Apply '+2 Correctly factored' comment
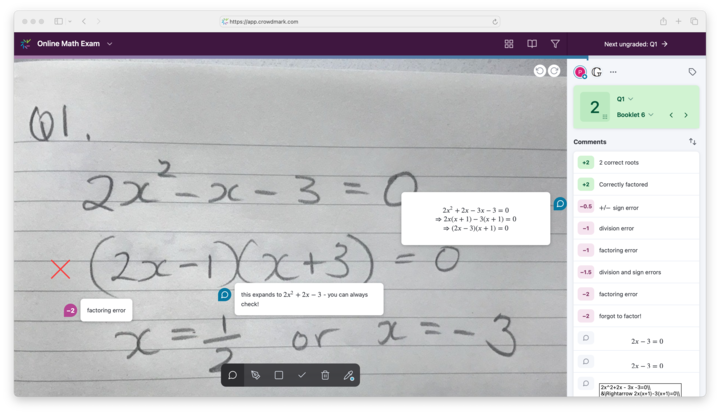 coord(636,185)
